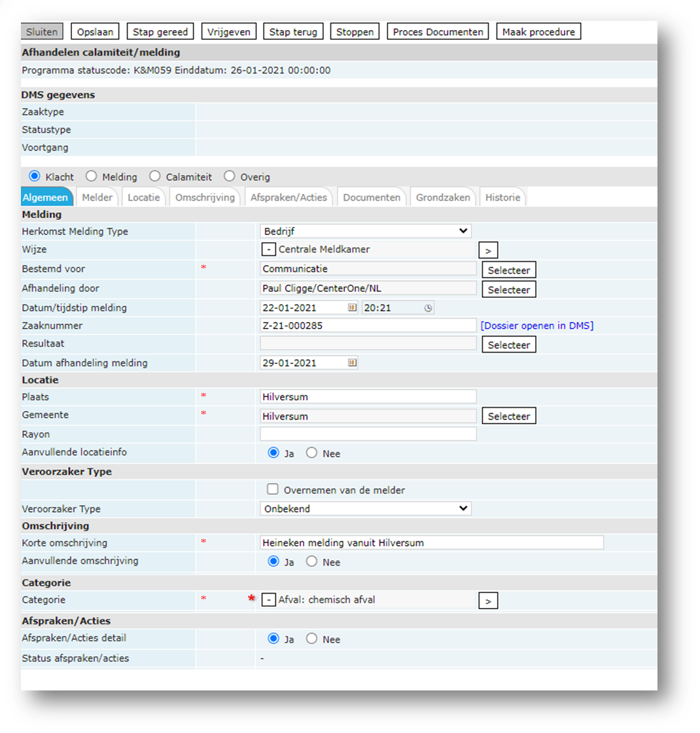
Task: Open Dossier openen in DMS link
Action: pos(536,325)
